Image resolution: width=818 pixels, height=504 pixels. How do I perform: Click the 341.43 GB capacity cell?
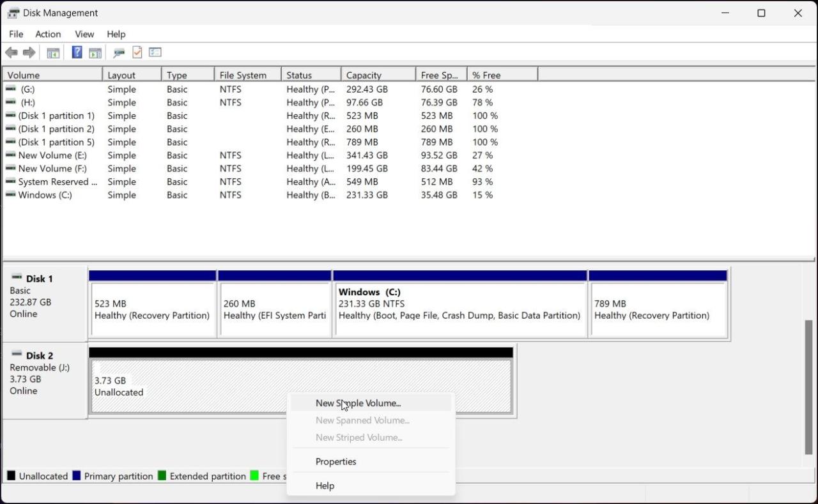tap(367, 155)
